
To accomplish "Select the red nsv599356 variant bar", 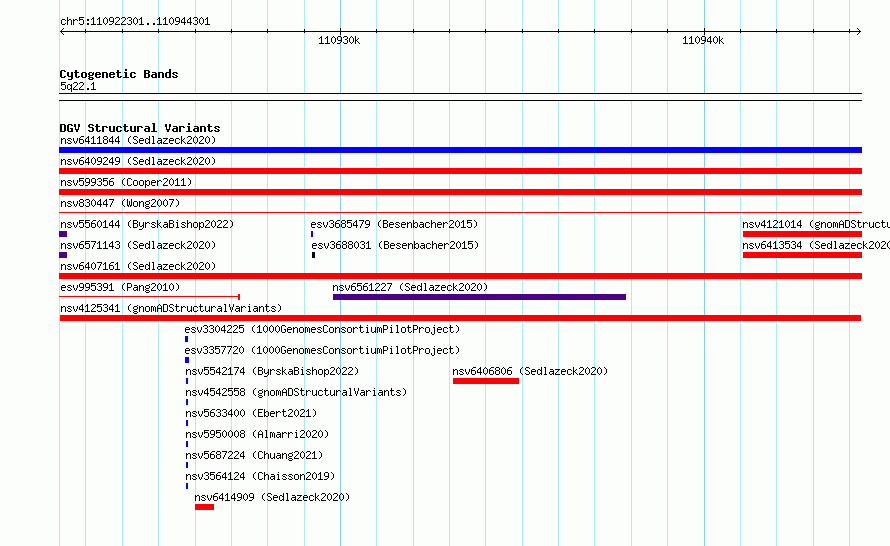I will click(460, 192).
